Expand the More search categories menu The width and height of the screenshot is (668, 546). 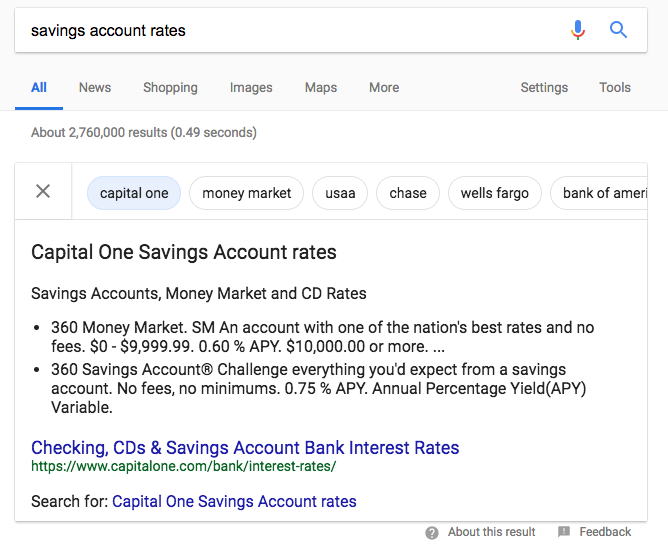(x=384, y=87)
